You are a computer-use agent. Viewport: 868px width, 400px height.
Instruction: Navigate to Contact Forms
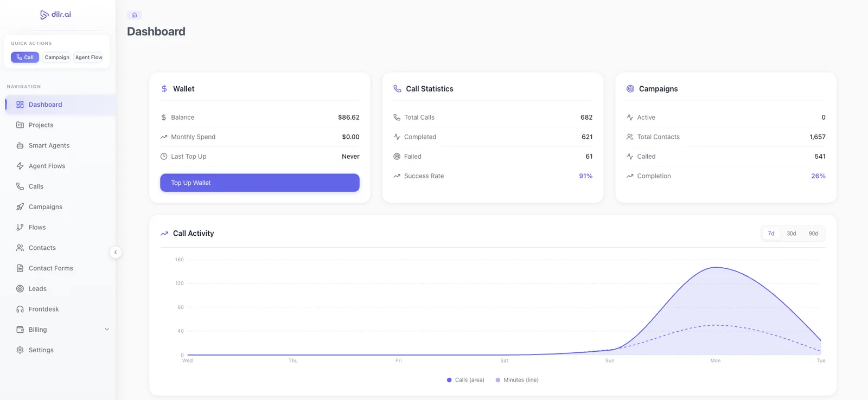pyautogui.click(x=60, y=268)
